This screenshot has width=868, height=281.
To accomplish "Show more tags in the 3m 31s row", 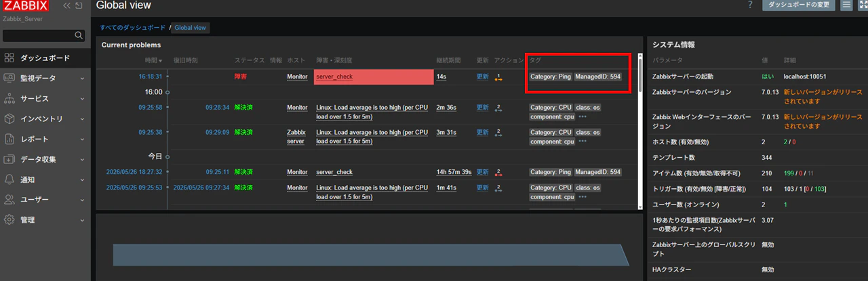I will pyautogui.click(x=582, y=142).
